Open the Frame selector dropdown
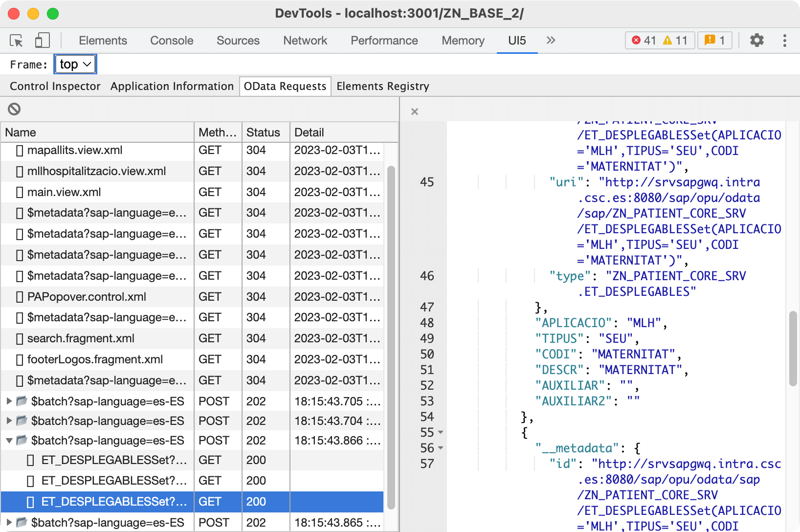The height and width of the screenshot is (532, 800). 75,65
